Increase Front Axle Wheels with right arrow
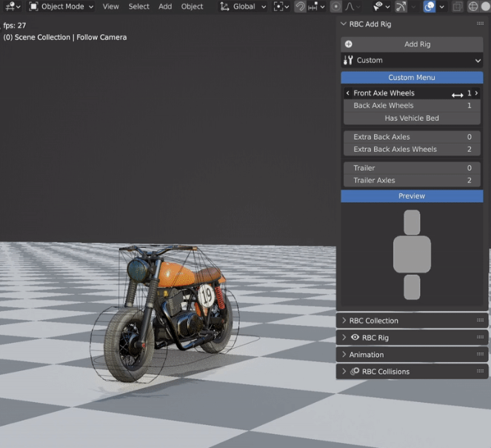Screen dimensions: 491x448 pyautogui.click(x=477, y=93)
